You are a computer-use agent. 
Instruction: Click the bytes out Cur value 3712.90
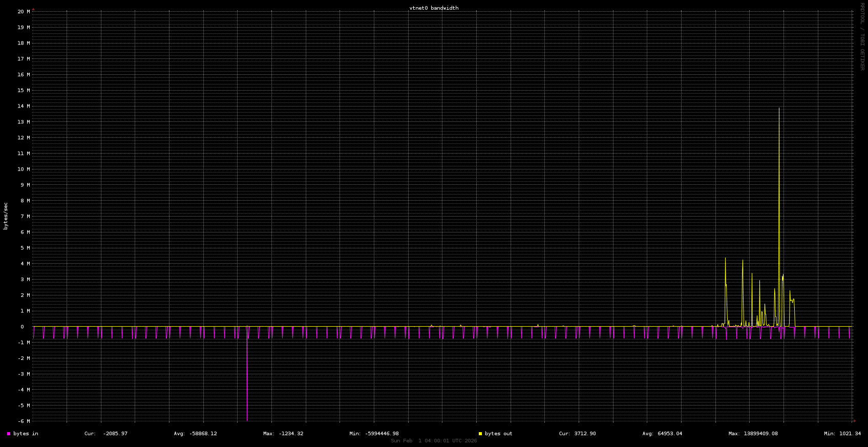[x=584, y=434]
